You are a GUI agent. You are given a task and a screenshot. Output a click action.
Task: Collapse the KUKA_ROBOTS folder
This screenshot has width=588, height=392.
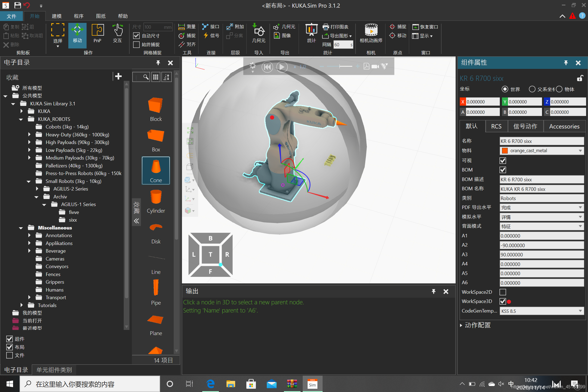[x=21, y=119]
